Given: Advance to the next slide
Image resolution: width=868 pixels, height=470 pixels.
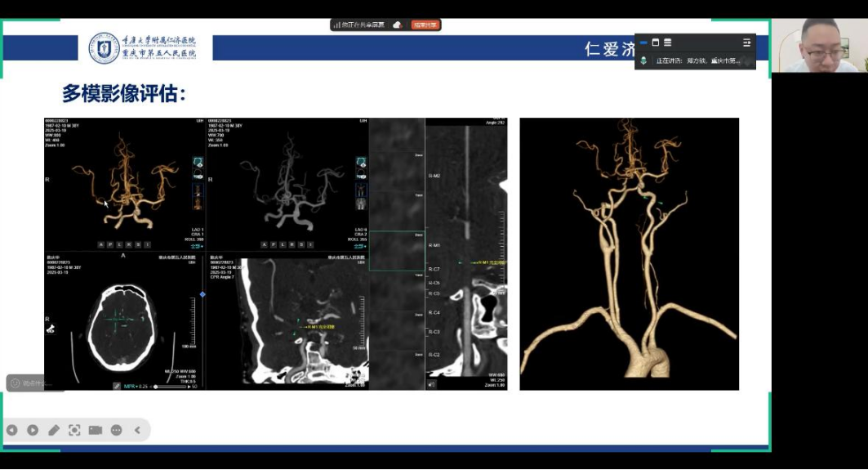Looking at the screenshot, I should pyautogui.click(x=33, y=430).
